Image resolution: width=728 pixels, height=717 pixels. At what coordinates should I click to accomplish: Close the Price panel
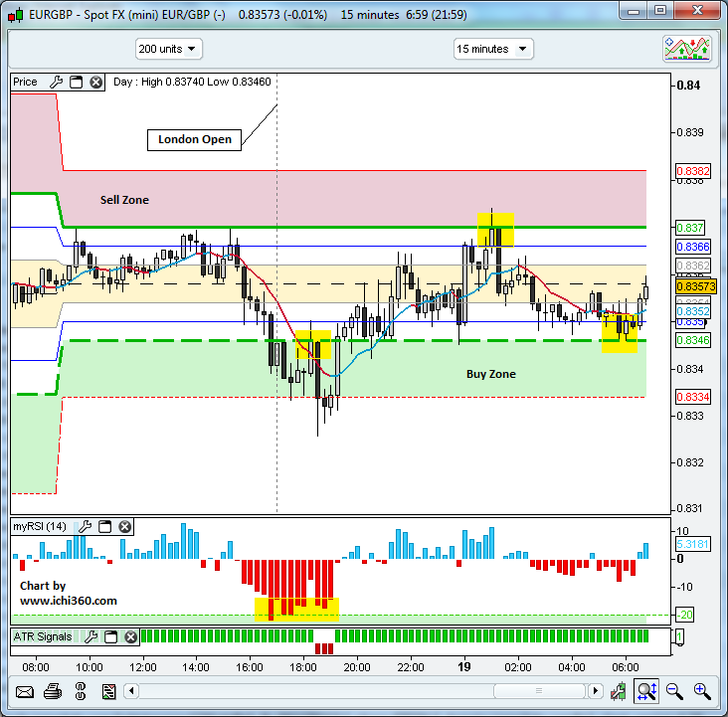pyautogui.click(x=95, y=83)
